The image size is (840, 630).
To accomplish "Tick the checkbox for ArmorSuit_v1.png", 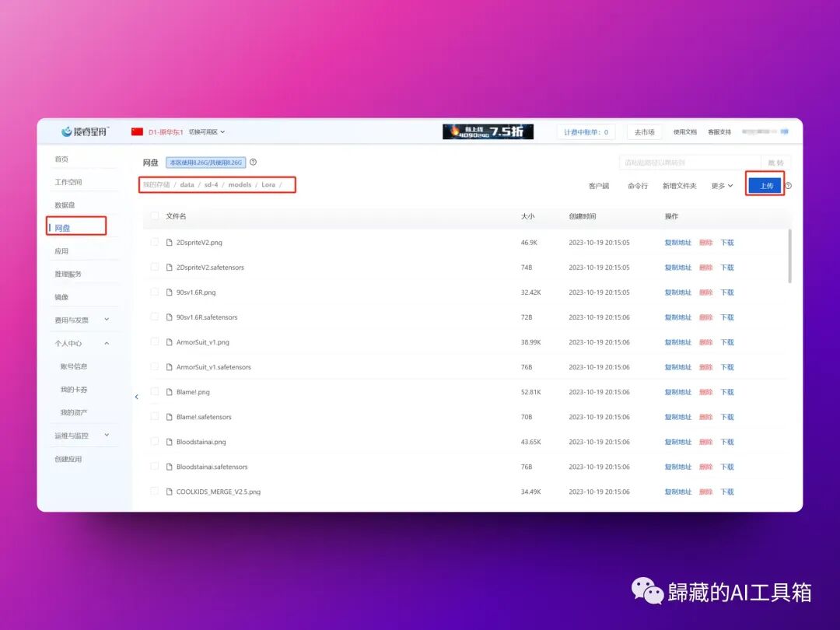I will [x=155, y=341].
